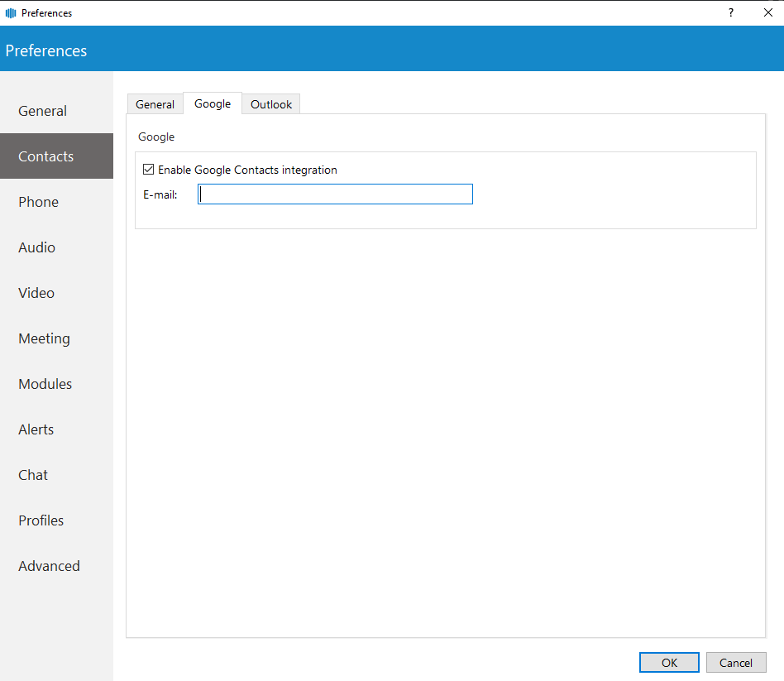
Task: Click the E-mail input field
Action: coord(335,194)
